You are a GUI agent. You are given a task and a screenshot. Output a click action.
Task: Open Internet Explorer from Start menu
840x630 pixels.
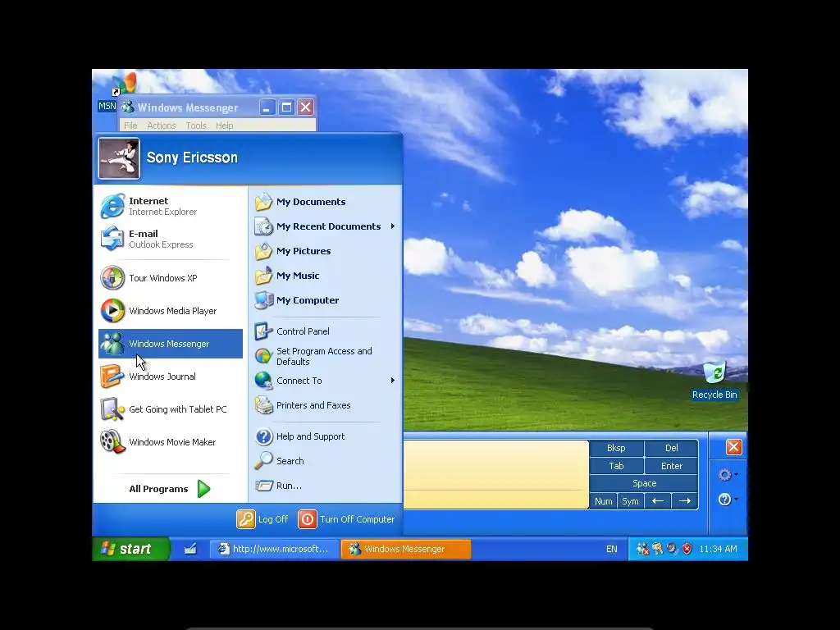171,206
